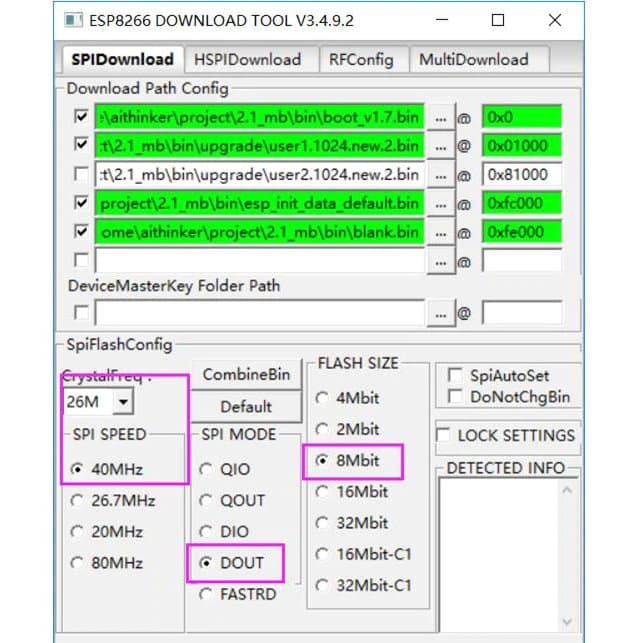Click the CombineBin button

coord(246,374)
